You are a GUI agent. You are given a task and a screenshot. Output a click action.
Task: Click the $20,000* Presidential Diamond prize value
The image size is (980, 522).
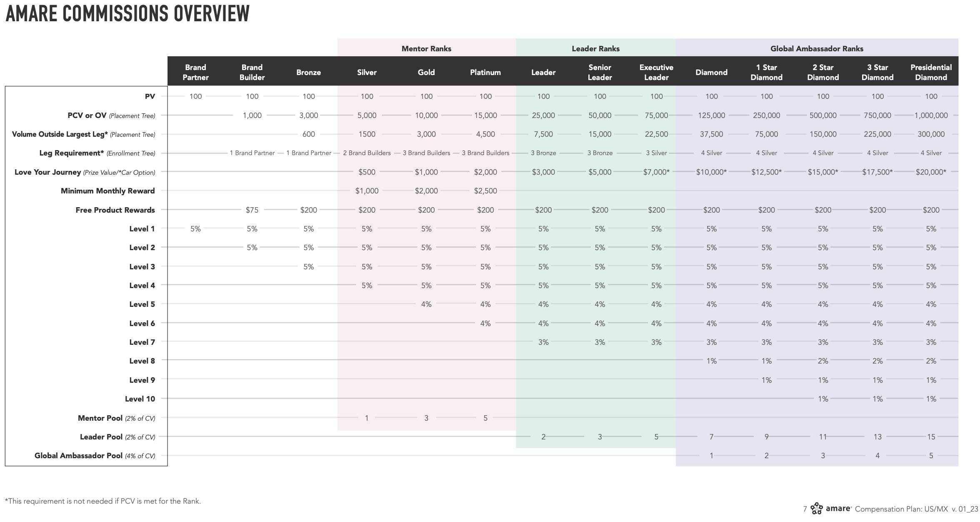click(x=930, y=172)
